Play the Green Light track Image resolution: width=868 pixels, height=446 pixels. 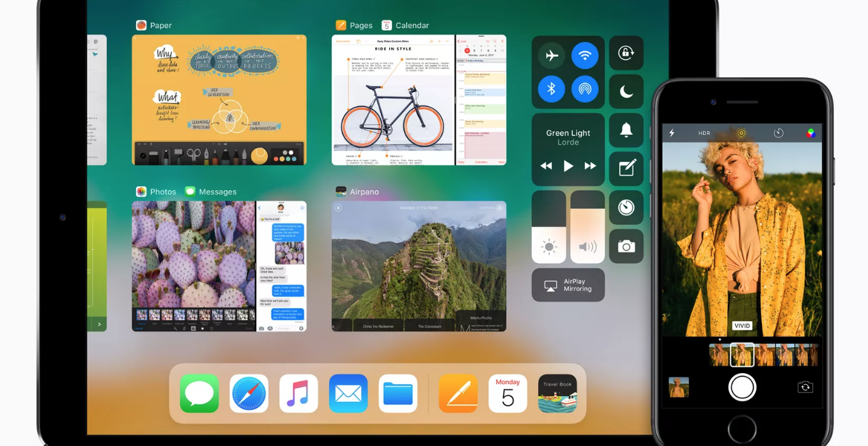click(x=568, y=166)
